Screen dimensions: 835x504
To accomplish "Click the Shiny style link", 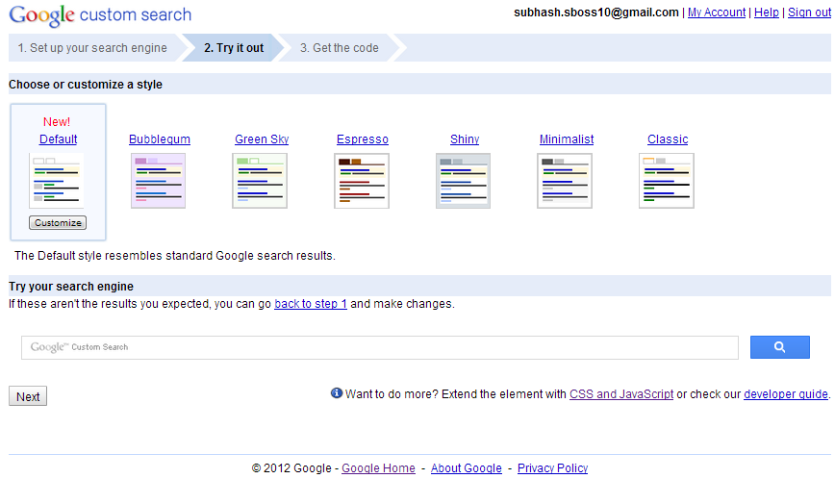I will pyautogui.click(x=465, y=139).
